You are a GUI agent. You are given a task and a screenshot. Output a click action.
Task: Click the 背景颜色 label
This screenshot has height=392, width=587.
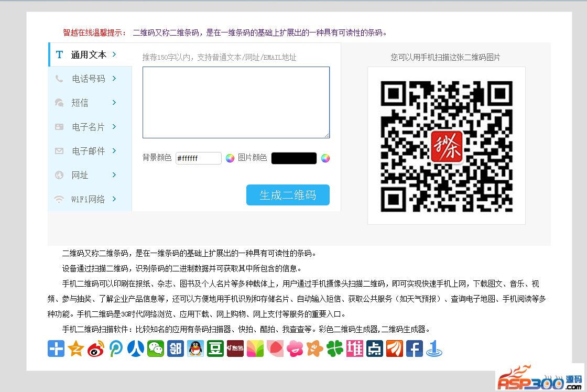click(157, 158)
